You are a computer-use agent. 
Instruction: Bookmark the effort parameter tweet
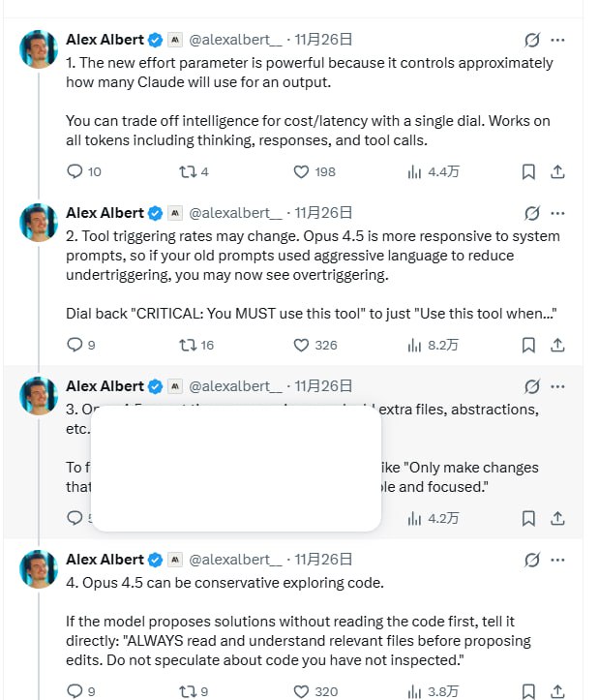pos(528,171)
